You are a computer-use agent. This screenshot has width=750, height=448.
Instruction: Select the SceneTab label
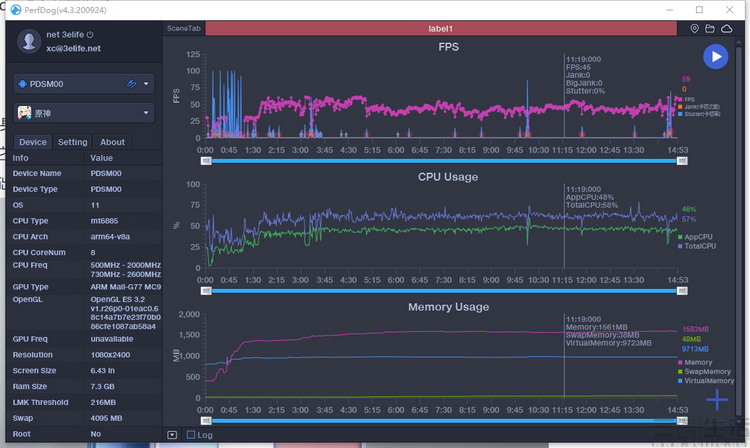(184, 29)
